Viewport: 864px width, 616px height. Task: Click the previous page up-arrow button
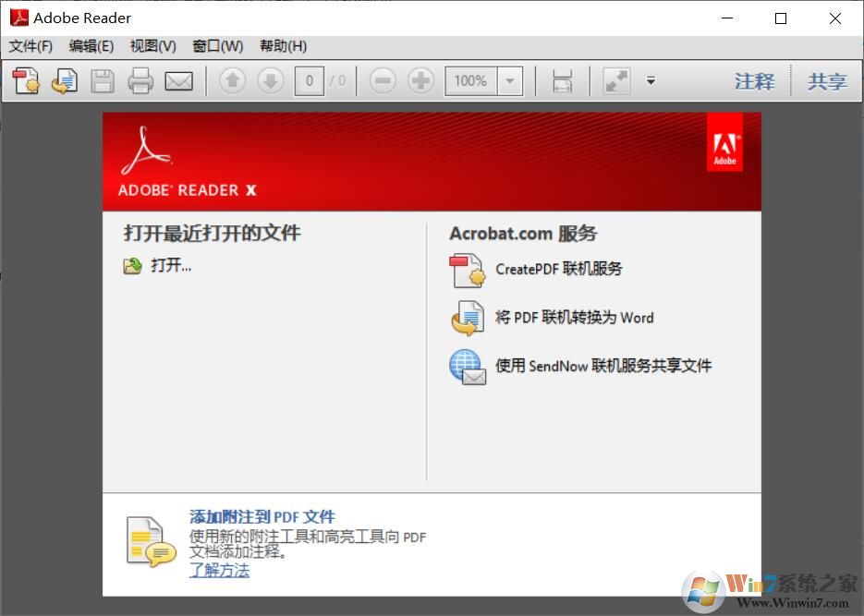231,81
